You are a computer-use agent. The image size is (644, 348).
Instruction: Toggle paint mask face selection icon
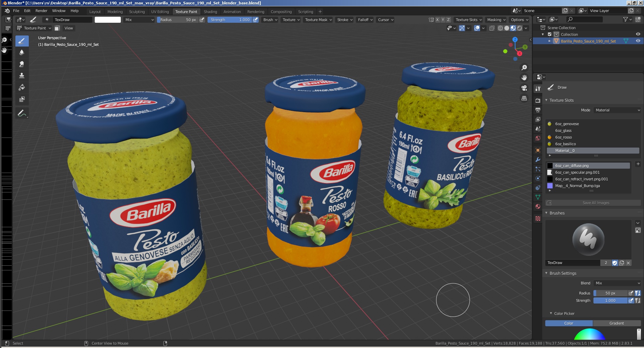[x=57, y=28]
